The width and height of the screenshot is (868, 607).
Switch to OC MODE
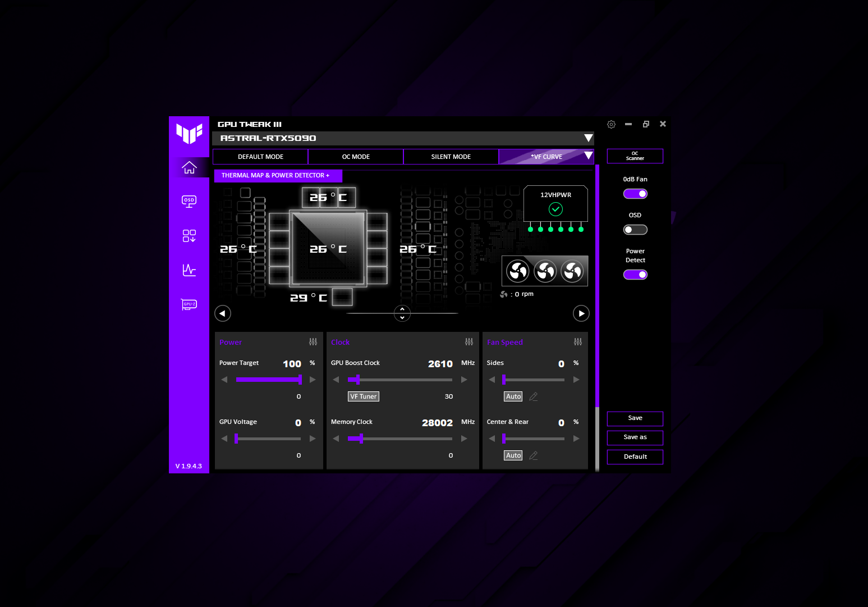pos(356,157)
